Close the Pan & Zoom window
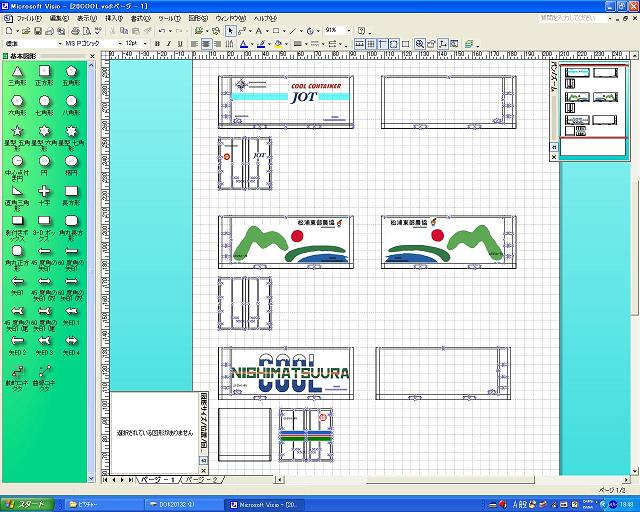 pos(554,156)
